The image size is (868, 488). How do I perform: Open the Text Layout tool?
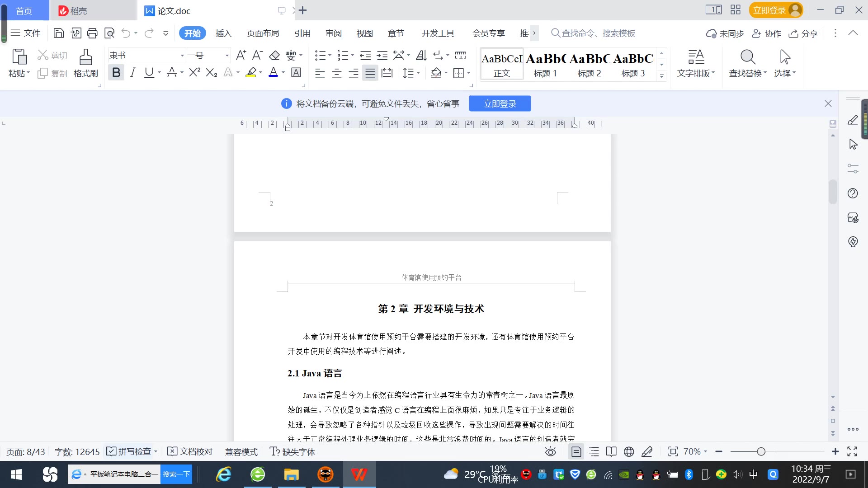(696, 63)
